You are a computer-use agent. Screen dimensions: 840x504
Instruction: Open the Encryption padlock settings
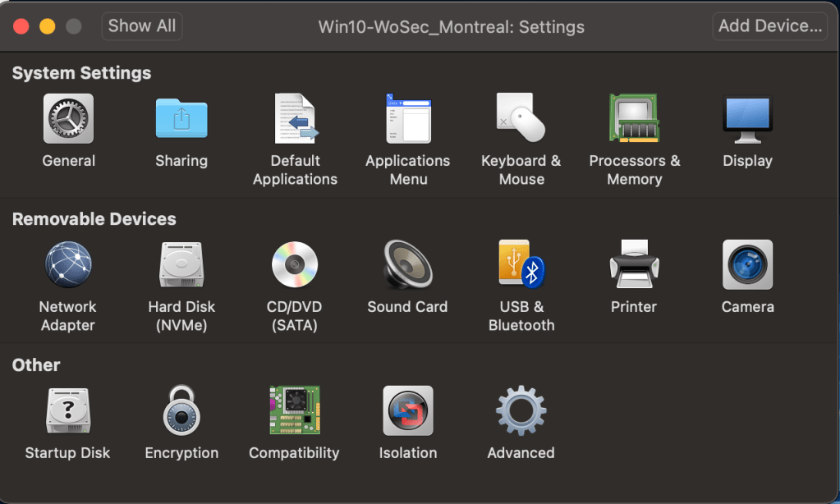pos(181,411)
